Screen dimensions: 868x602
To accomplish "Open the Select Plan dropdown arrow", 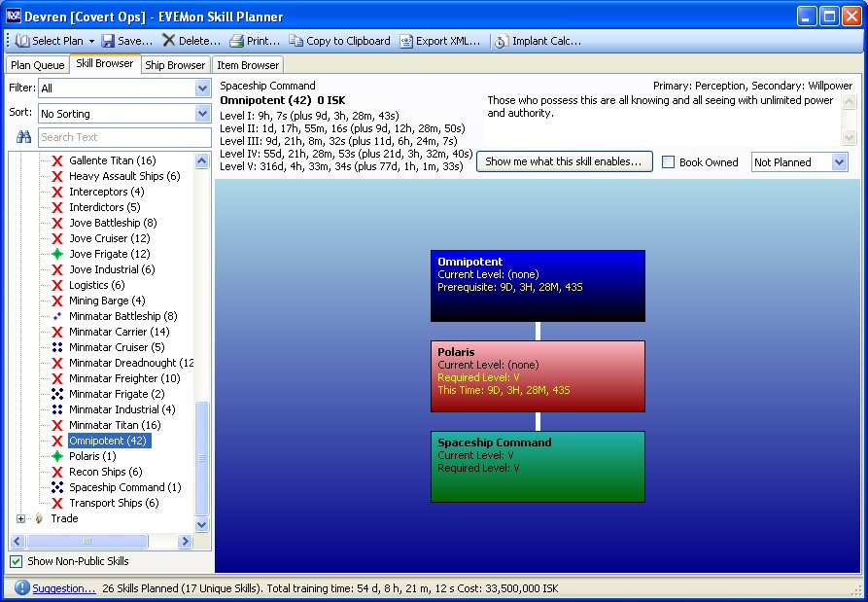I will [x=92, y=41].
